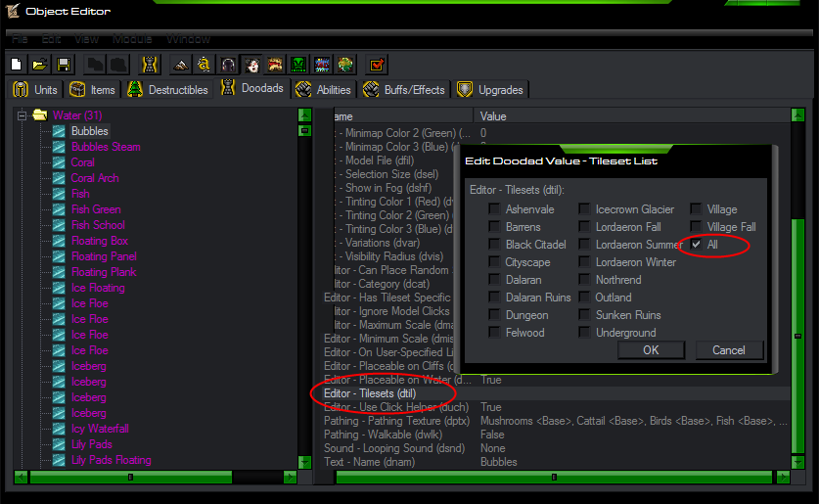The image size is (819, 504).
Task: Enable the Cityscape tileset checkbox
Action: coord(494,261)
